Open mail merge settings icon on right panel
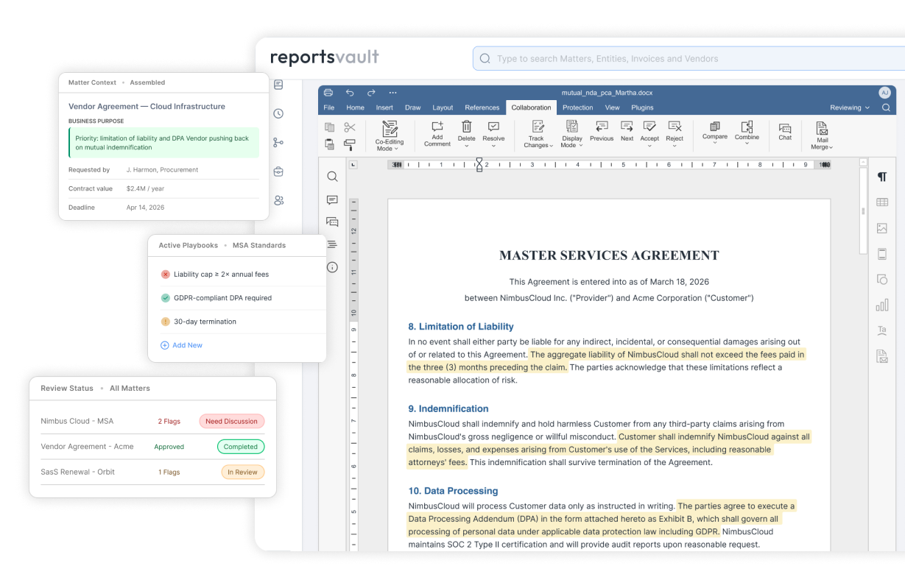 [x=882, y=356]
